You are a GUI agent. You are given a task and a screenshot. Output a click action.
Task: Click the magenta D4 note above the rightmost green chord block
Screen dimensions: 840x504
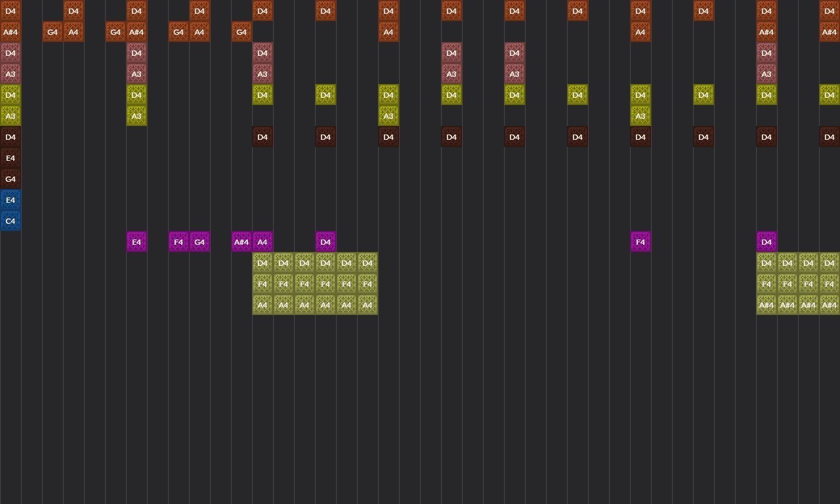click(766, 241)
